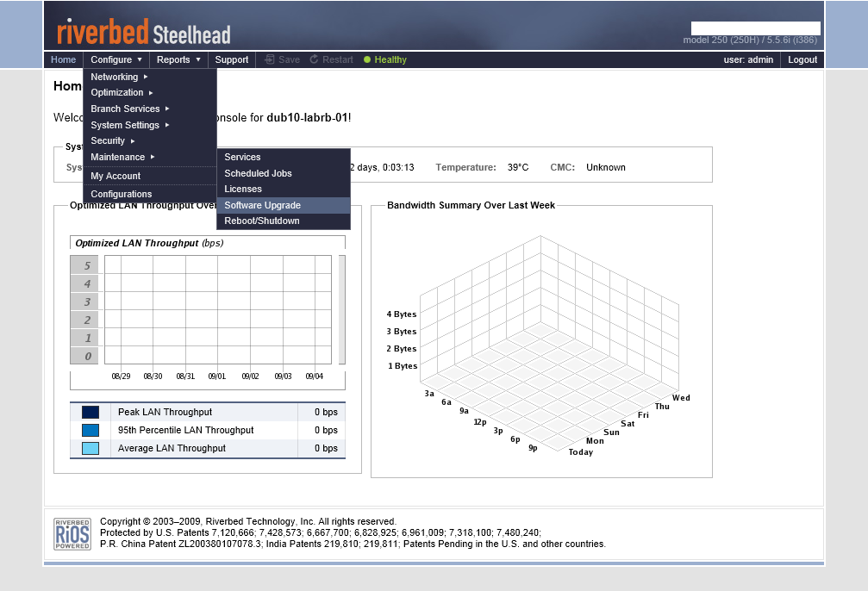
Task: Click the Temperature 39°C value
Action: tap(518, 168)
